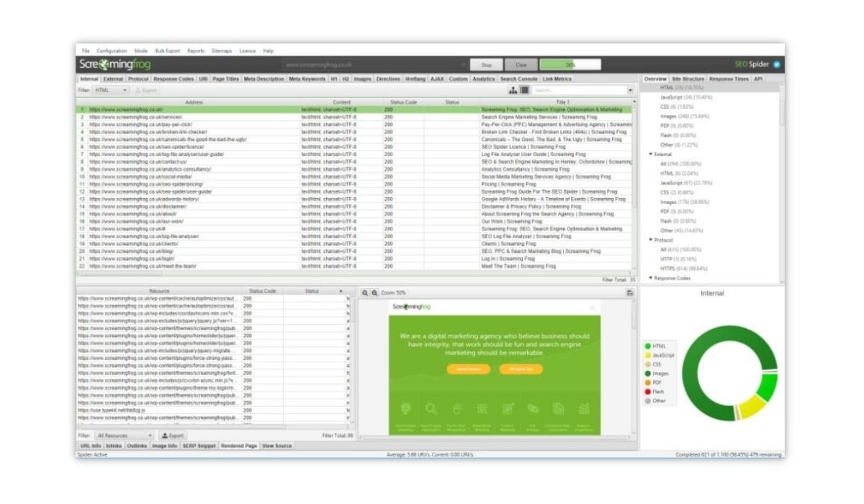Image resolution: width=864 pixels, height=504 pixels.
Task: Open the Mode menu
Action: pyautogui.click(x=141, y=51)
